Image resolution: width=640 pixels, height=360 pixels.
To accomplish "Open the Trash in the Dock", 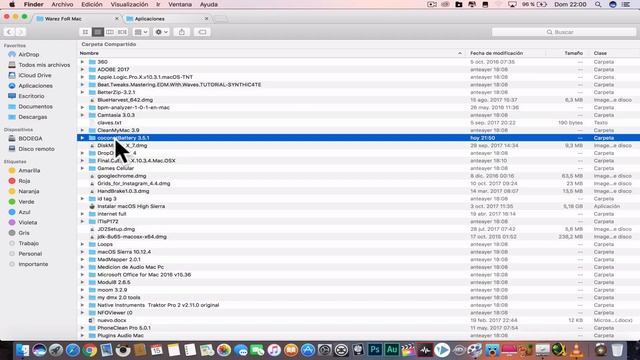I will point(617,350).
